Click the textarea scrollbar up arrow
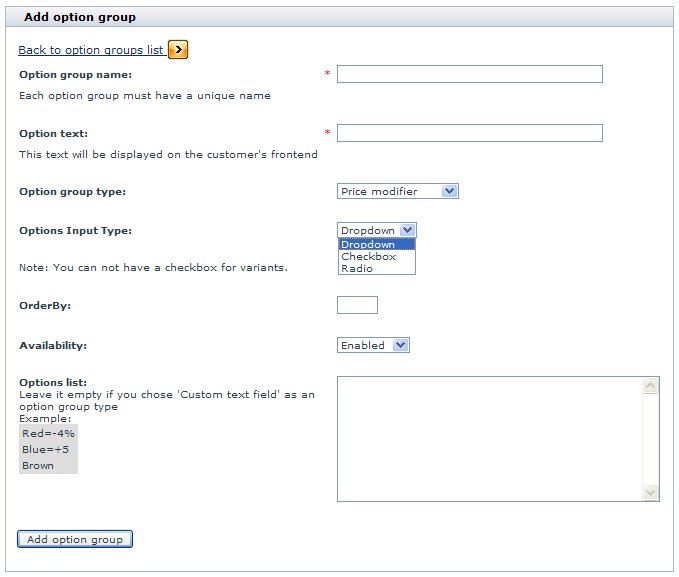679x577 pixels. pyautogui.click(x=650, y=386)
